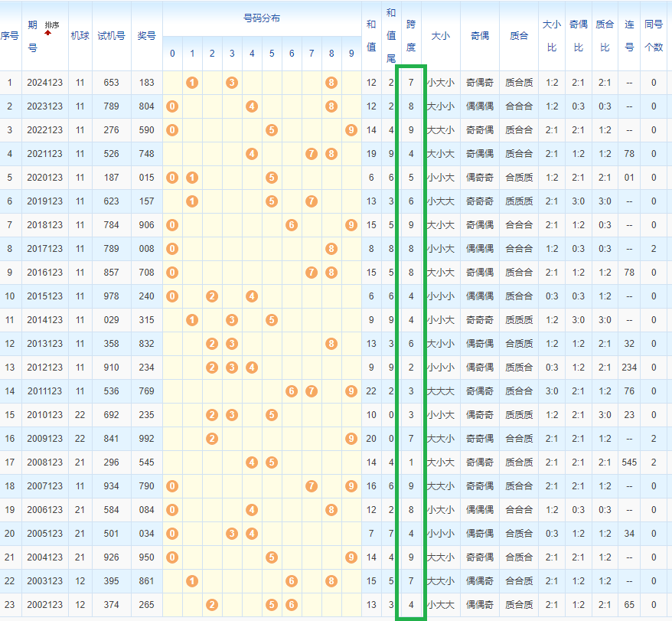
Task: Click orange ball 5 in the 2004123 row
Action: point(272,557)
